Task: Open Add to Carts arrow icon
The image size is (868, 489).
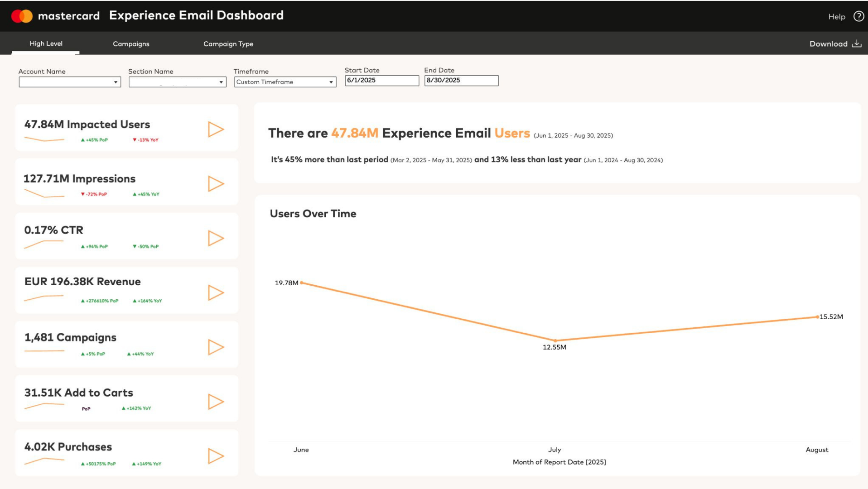Action: [x=216, y=402]
